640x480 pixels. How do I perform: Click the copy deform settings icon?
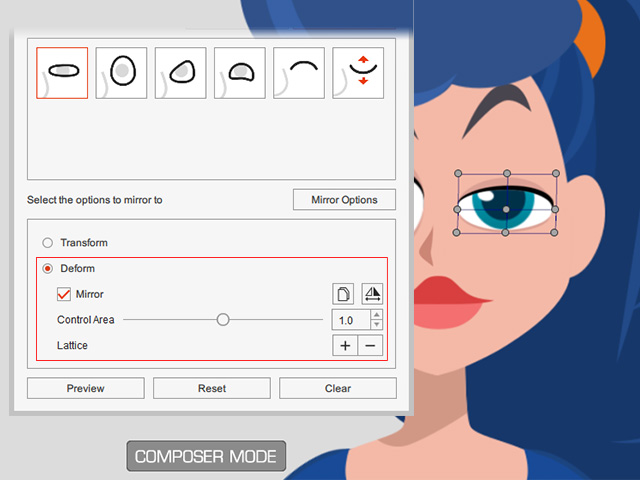coord(343,294)
